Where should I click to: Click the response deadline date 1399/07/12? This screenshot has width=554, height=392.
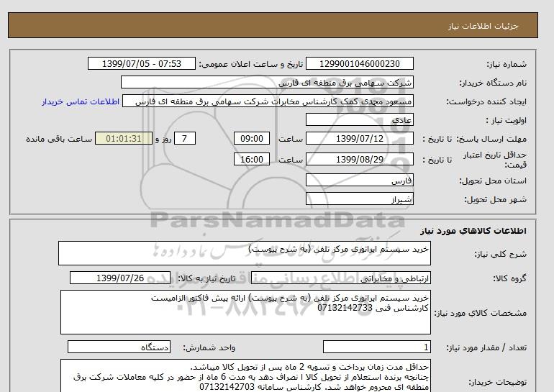click(x=359, y=139)
